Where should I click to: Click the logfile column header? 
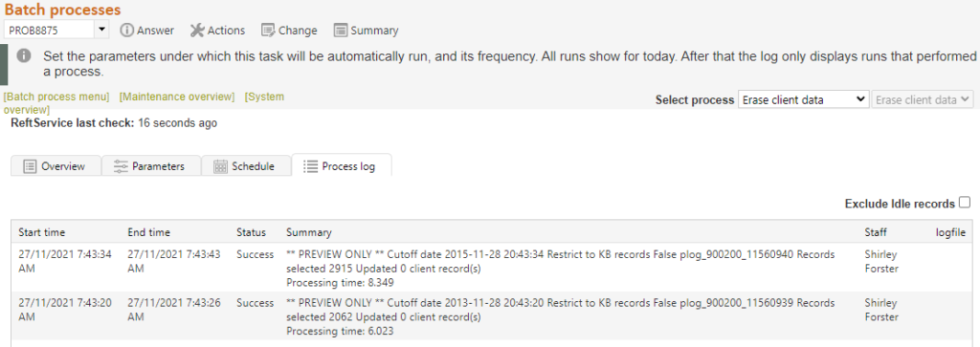click(950, 232)
